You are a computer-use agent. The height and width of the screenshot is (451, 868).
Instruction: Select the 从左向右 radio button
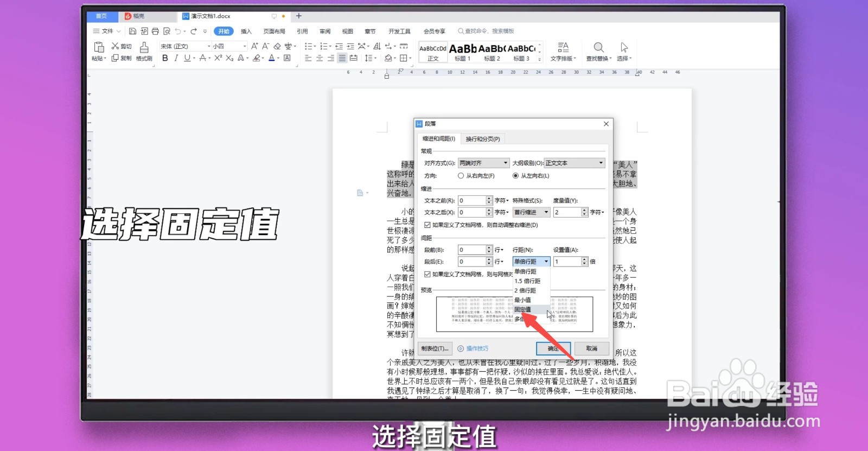tap(515, 176)
